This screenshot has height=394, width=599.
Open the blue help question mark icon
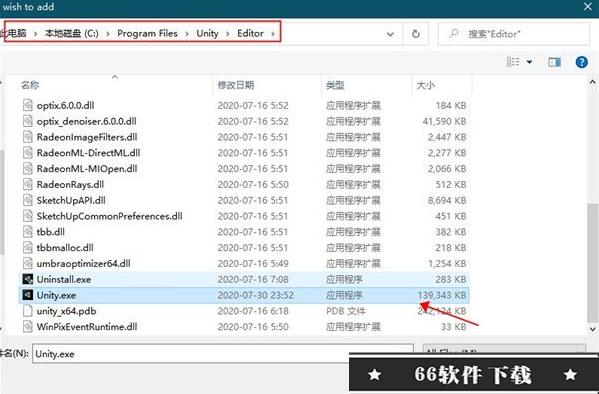[x=581, y=62]
